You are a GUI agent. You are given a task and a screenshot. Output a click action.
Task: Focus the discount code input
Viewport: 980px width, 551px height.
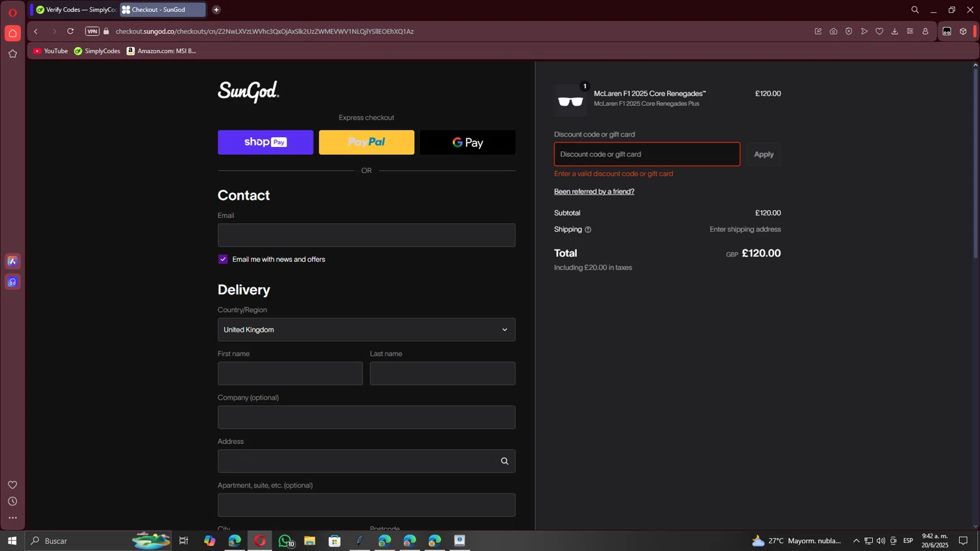pyautogui.click(x=647, y=154)
